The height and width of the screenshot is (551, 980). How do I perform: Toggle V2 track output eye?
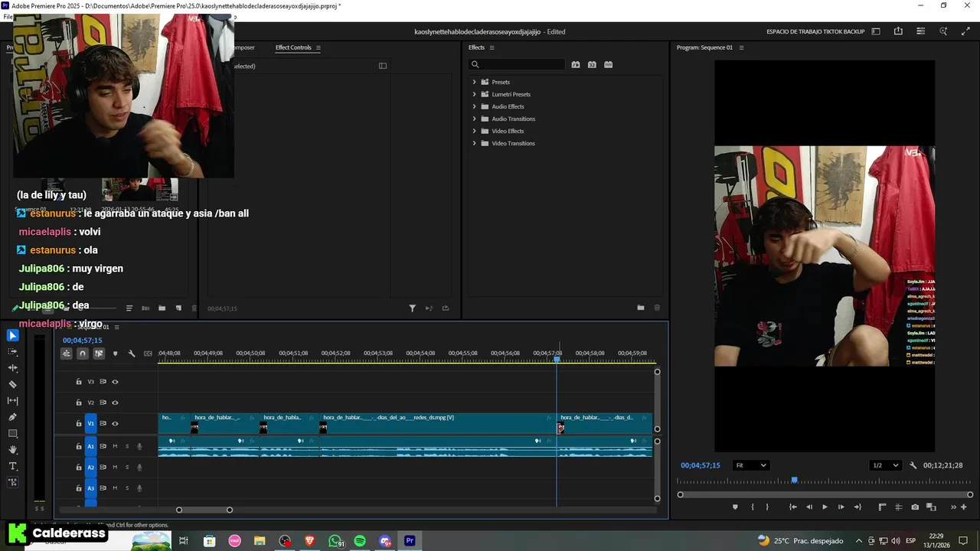[x=116, y=403]
